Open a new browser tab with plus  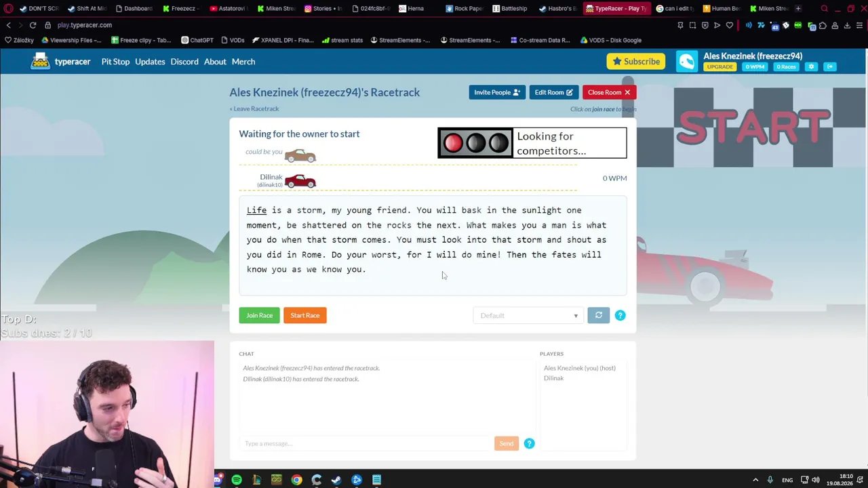pyautogui.click(x=798, y=9)
